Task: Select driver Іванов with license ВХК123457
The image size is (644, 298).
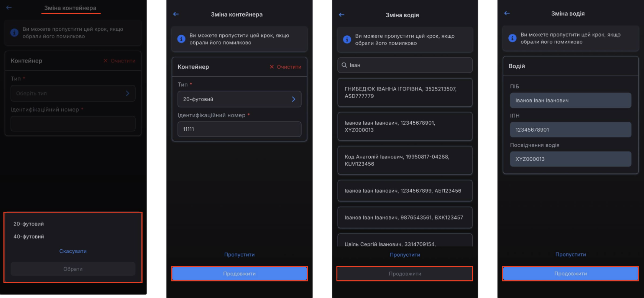Action: click(405, 217)
